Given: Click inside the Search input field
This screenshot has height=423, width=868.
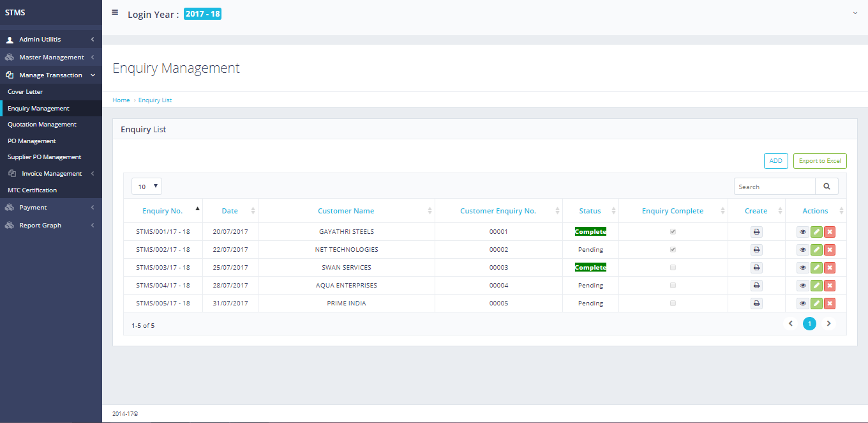Looking at the screenshot, I should point(774,187).
